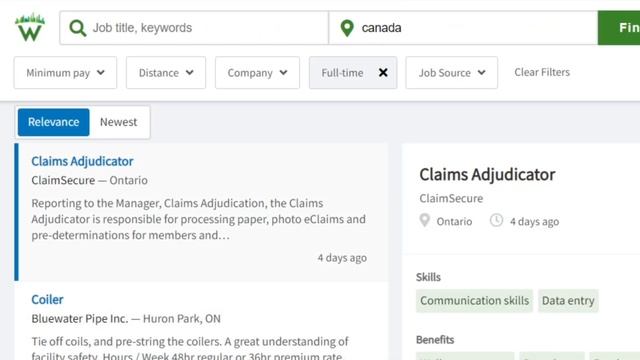Image resolution: width=640 pixels, height=360 pixels.
Task: Click the green location pin icon
Action: coord(347,28)
